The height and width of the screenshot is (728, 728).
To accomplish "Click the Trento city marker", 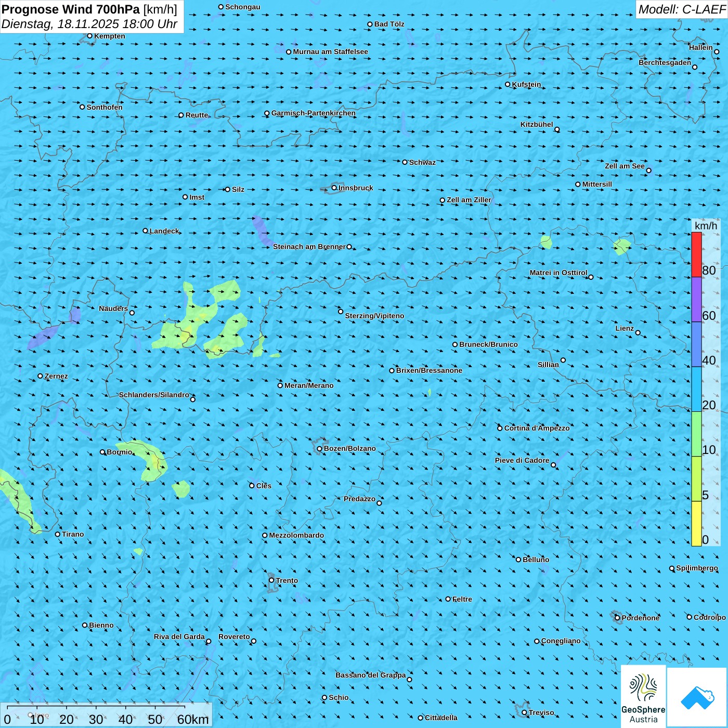I will pyautogui.click(x=271, y=580).
